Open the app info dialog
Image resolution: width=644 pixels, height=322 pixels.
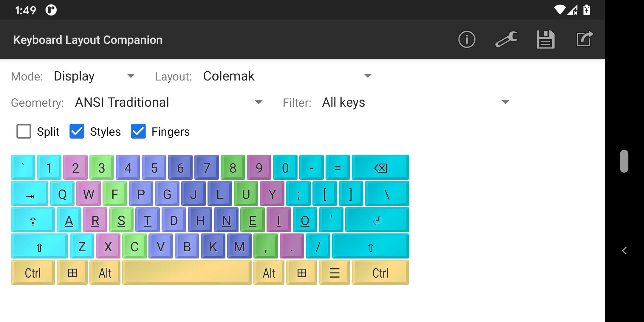coord(467,39)
